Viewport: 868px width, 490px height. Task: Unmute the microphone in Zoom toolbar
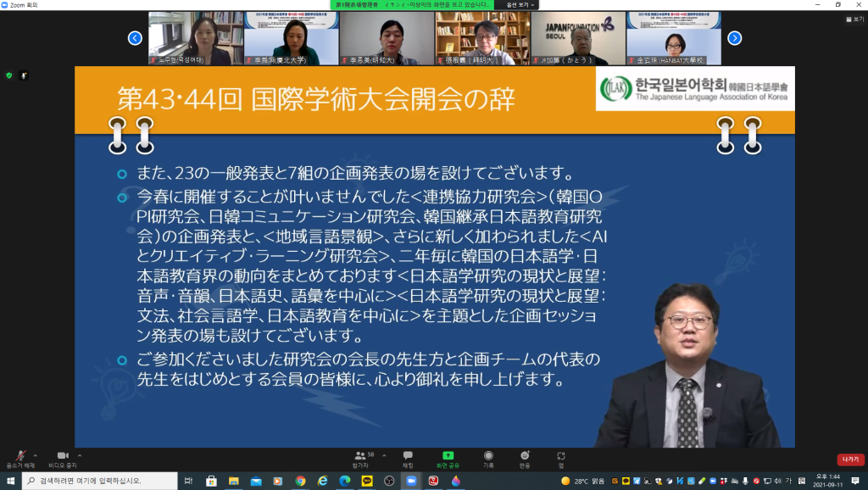pos(20,456)
